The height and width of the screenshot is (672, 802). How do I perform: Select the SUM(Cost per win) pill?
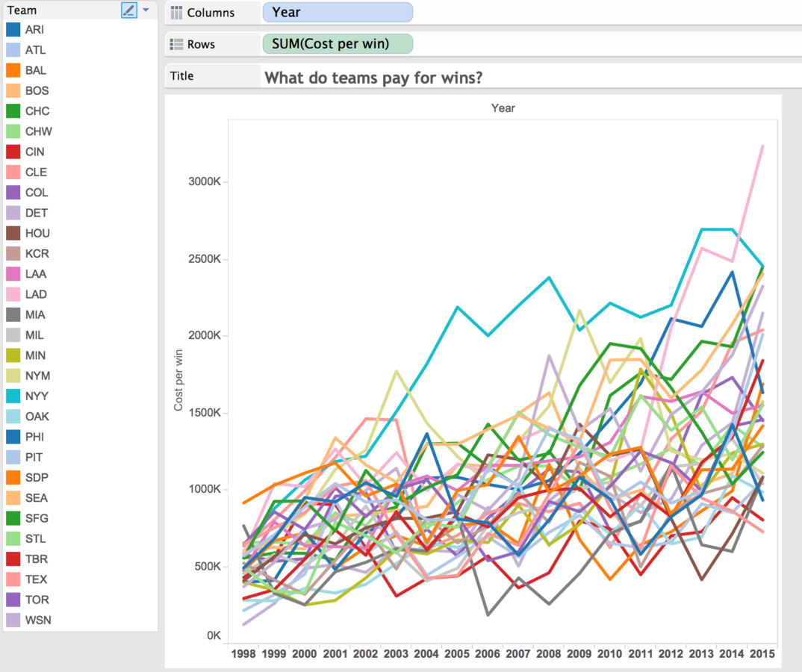pyautogui.click(x=338, y=44)
